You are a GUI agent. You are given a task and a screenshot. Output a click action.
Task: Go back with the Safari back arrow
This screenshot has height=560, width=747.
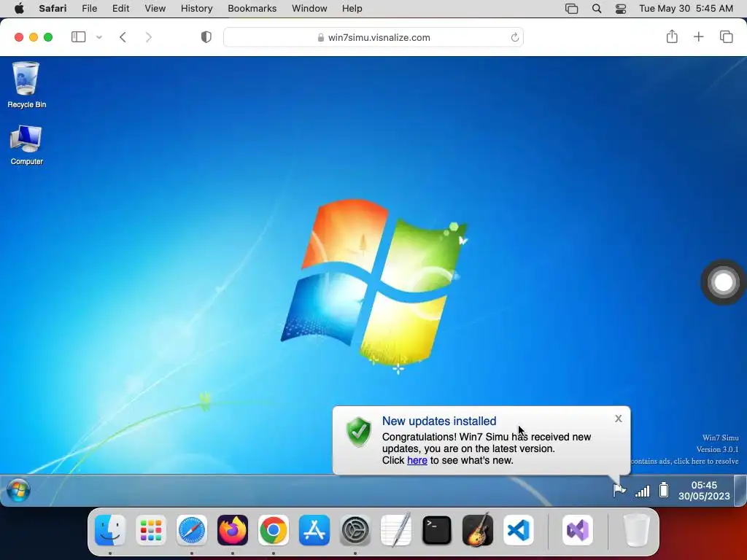coord(123,37)
